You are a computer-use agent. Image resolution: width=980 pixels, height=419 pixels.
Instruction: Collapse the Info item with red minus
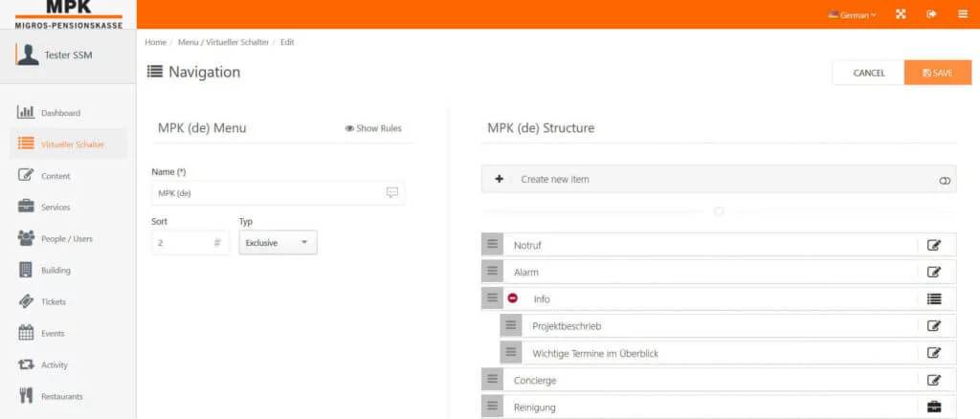pos(513,298)
